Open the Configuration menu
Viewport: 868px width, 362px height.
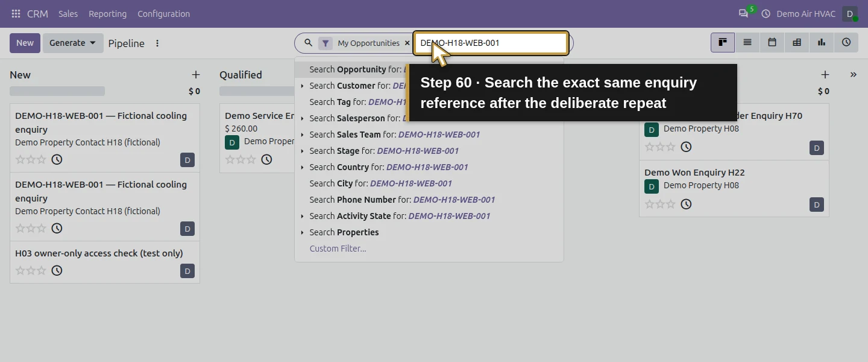pyautogui.click(x=163, y=13)
